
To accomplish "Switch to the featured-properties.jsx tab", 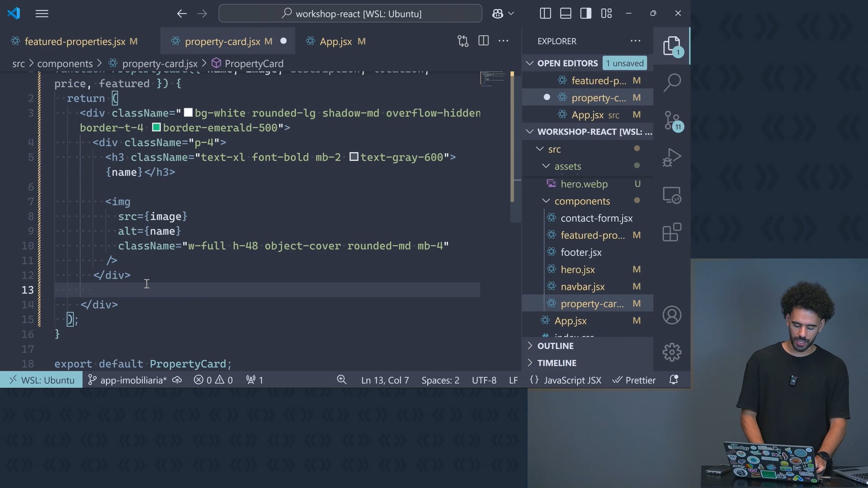I will pyautogui.click(x=75, y=42).
